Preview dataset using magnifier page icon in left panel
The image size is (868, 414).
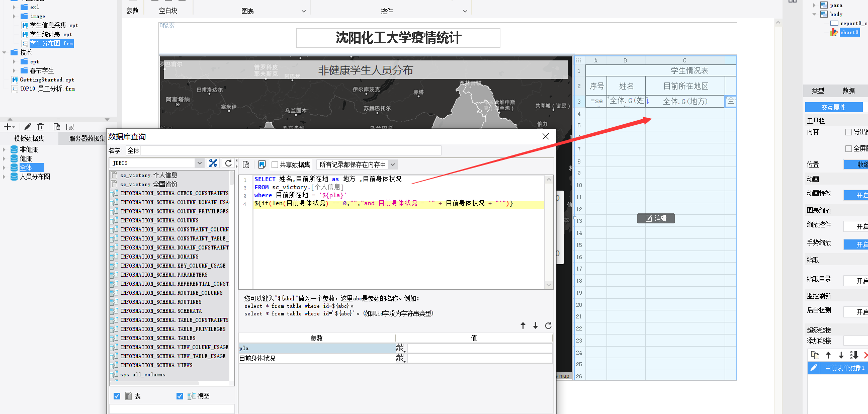[56, 127]
